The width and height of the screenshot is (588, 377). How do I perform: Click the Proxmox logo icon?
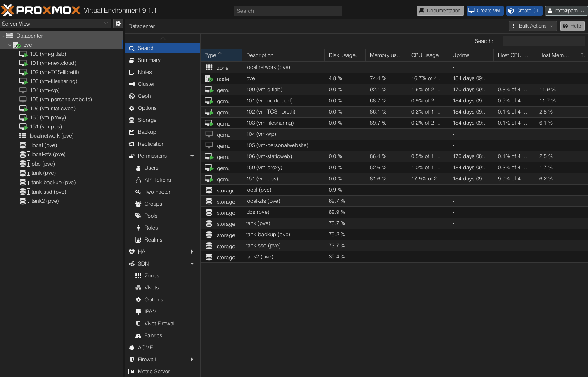click(x=8, y=10)
